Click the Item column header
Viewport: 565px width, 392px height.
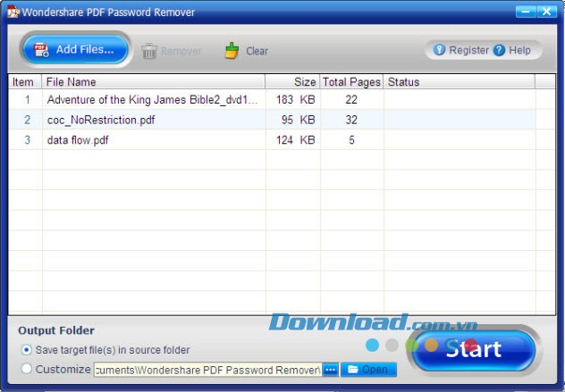24,82
